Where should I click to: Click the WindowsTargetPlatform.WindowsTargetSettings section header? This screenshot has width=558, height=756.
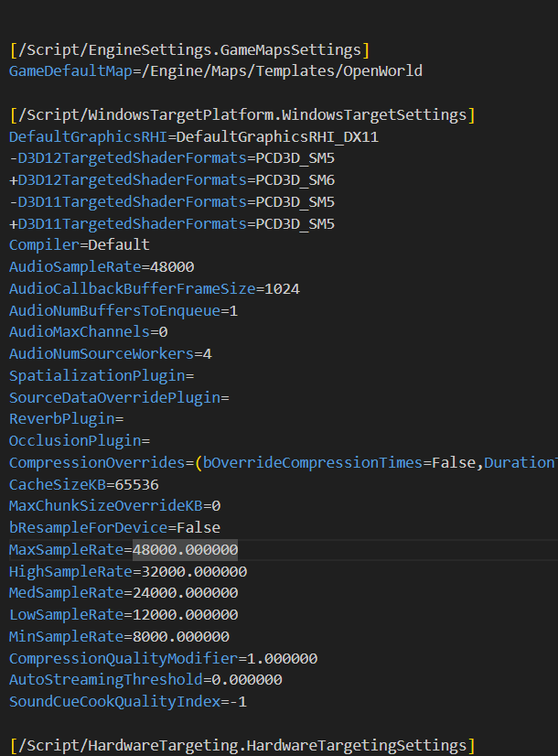click(x=242, y=115)
